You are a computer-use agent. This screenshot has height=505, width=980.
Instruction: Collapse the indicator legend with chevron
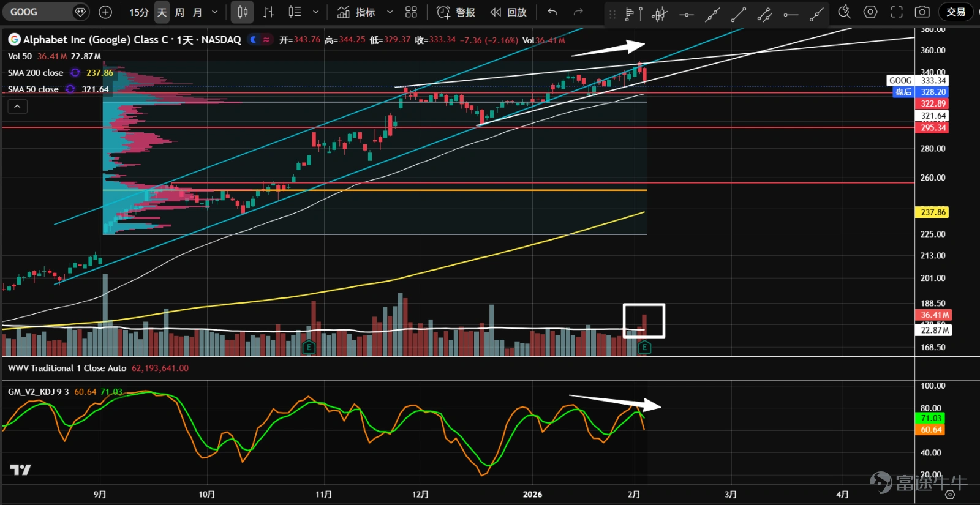(x=17, y=107)
